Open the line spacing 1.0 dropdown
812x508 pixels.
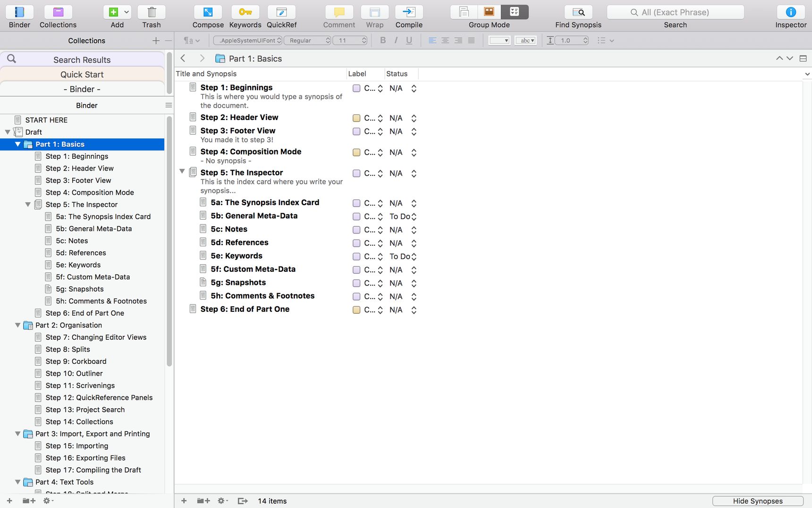(572, 40)
